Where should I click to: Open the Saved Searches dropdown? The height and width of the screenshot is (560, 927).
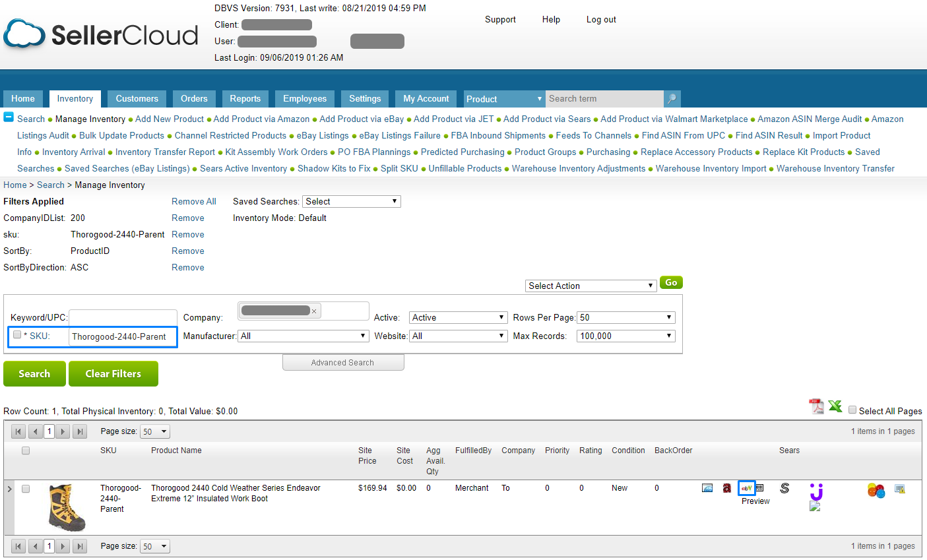click(x=352, y=202)
